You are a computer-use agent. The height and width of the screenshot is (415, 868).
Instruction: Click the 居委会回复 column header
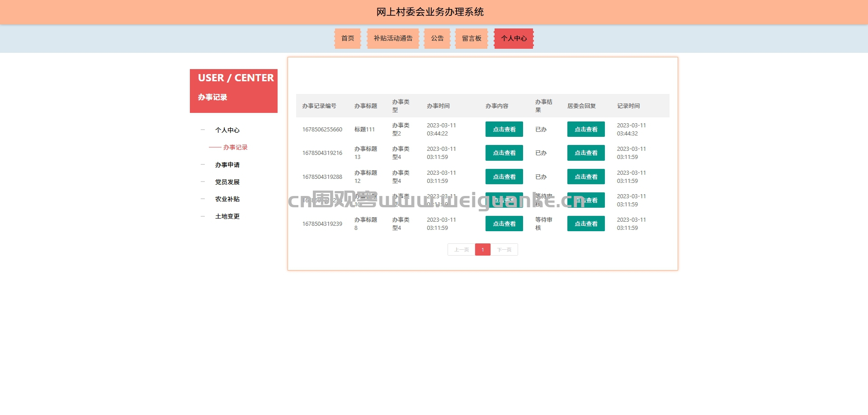(x=581, y=106)
